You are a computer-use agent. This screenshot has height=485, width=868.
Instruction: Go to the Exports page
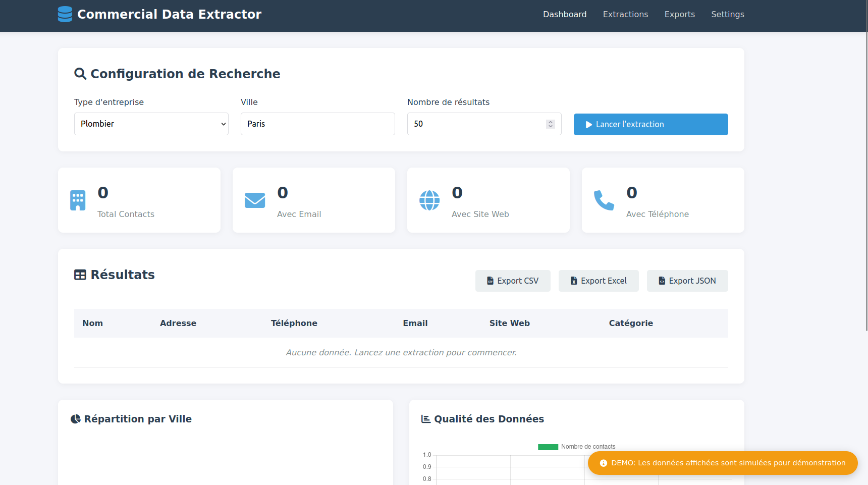point(679,15)
